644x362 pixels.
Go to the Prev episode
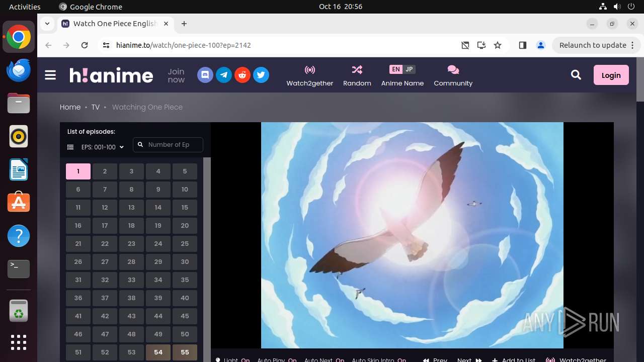435,359
